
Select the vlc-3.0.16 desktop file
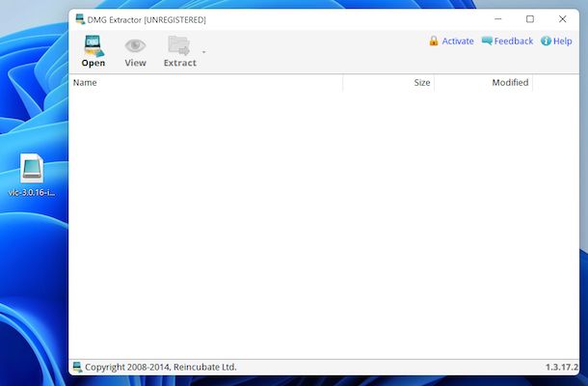pyautogui.click(x=32, y=175)
